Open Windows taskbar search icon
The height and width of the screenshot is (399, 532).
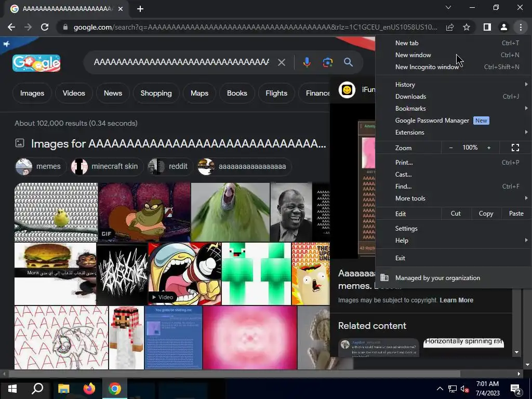pyautogui.click(x=37, y=389)
